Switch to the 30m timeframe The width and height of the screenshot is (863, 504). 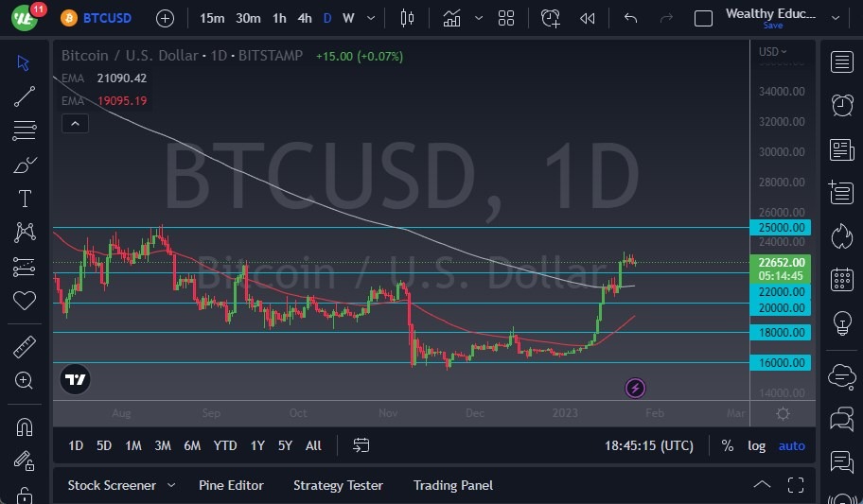[x=248, y=18]
